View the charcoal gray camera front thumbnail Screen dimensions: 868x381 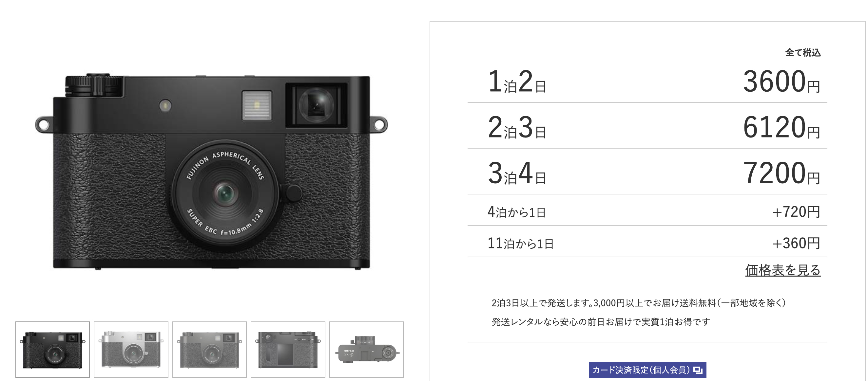209,349
